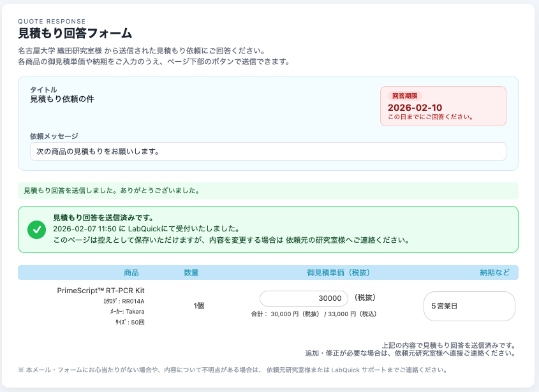Click the 御見積単価（税抜） column header
Image resolution: width=539 pixels, height=392 pixels.
[x=338, y=273]
